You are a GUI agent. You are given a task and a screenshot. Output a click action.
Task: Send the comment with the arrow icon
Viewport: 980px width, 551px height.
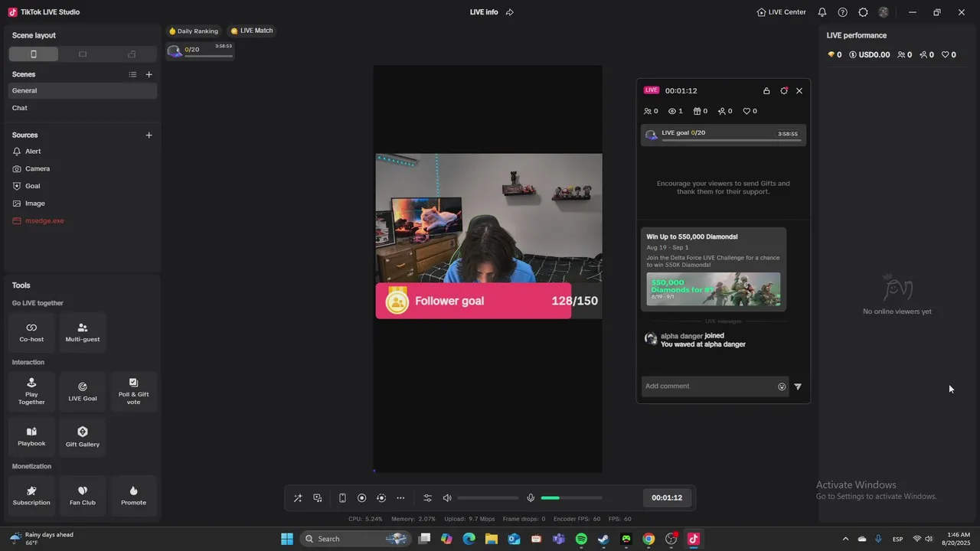pos(798,386)
